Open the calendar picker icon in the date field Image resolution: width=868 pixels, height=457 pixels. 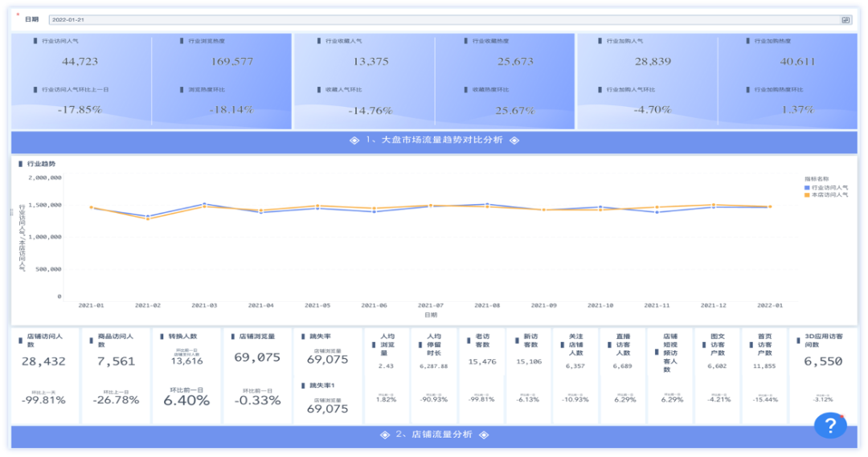[x=845, y=20]
